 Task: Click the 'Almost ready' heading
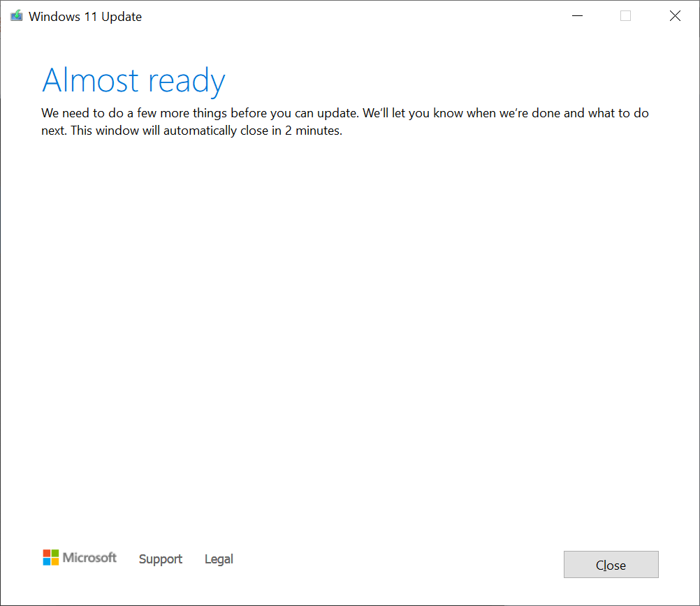[133, 81]
